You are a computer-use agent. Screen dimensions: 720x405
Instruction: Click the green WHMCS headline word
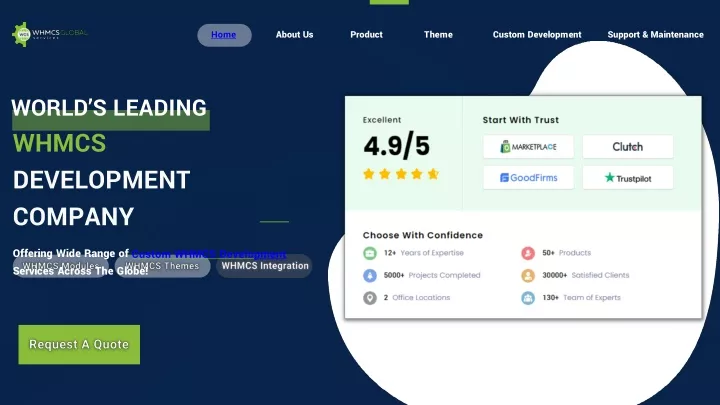point(59,143)
